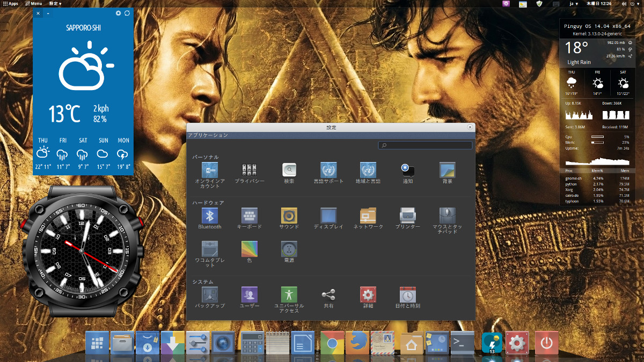This screenshot has height=362, width=644.
Task: Open the ワコムタブレット settings panel
Action: 210,254
